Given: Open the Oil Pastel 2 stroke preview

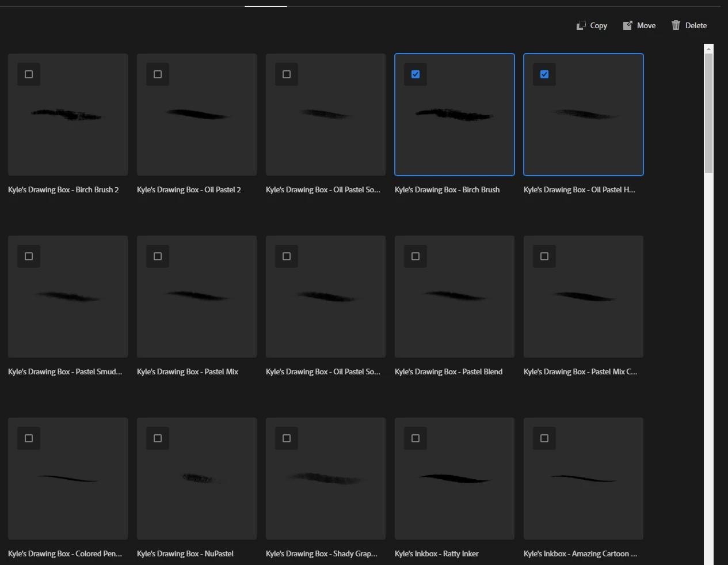Looking at the screenshot, I should (x=197, y=115).
